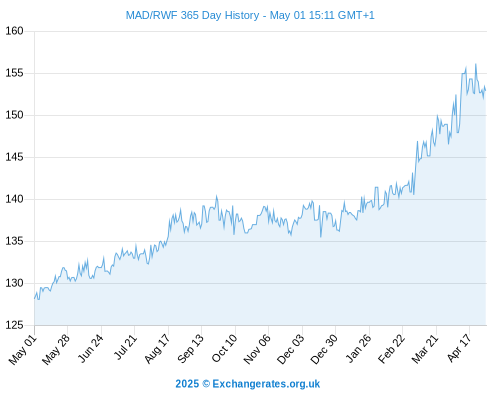
Task: Select the Jan 26 x-axis date label
Action: click(358, 348)
